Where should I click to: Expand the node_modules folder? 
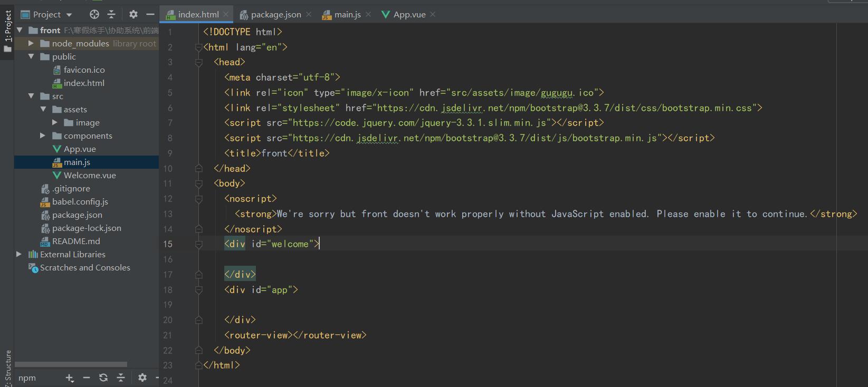coord(31,43)
